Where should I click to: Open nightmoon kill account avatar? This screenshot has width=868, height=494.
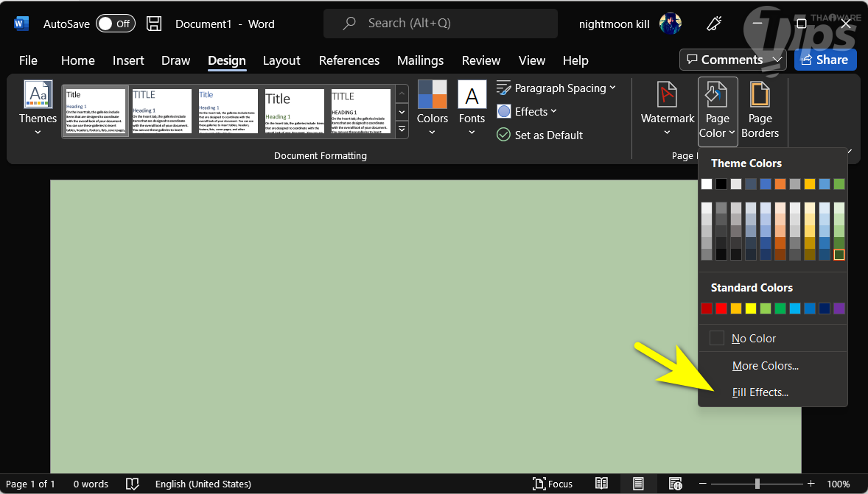[670, 24]
